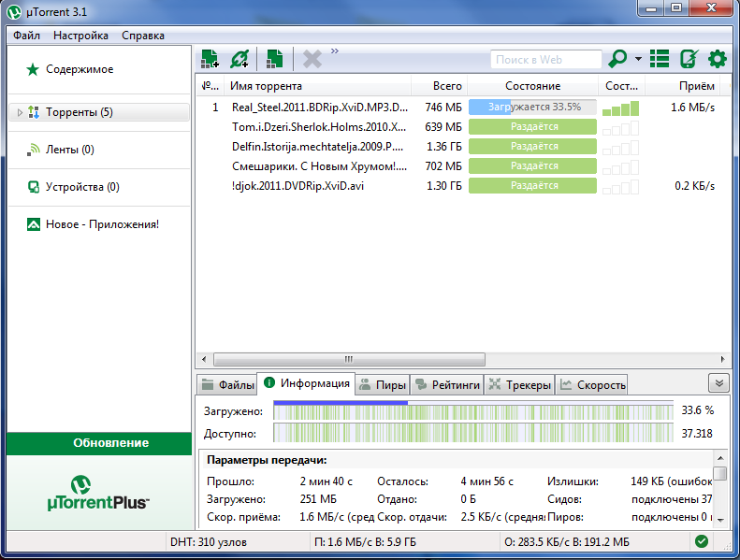The width and height of the screenshot is (740, 560).
Task: Switch to the Пиры tab
Action: click(383, 385)
